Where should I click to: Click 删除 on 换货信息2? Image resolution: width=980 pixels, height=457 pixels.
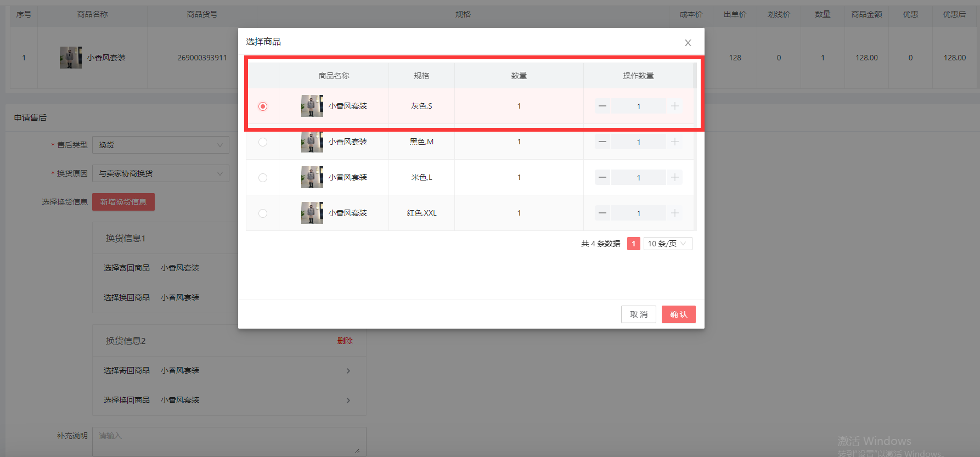coord(345,341)
